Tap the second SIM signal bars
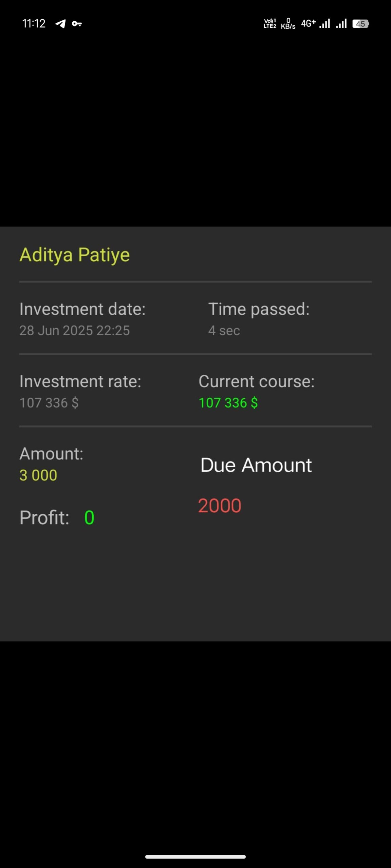 [341, 23]
